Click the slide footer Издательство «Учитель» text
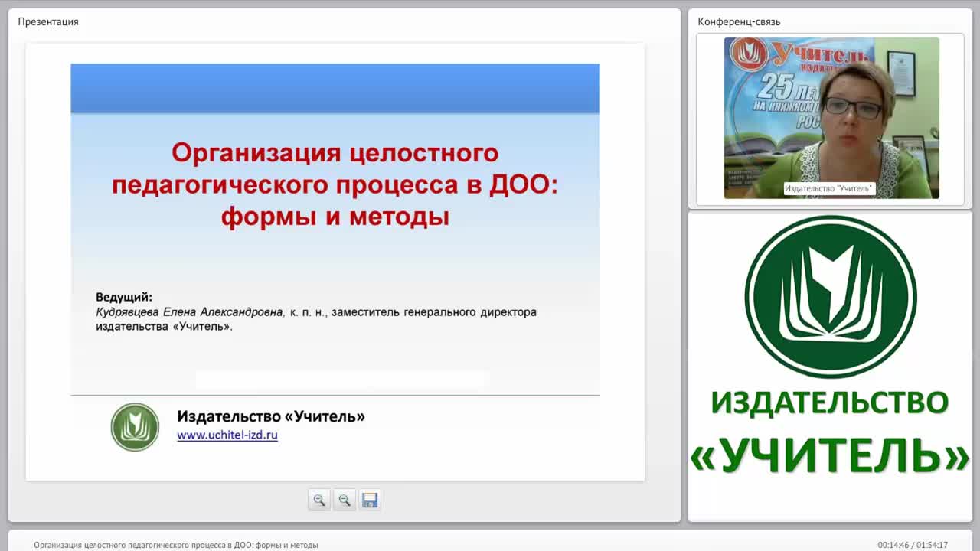The image size is (980, 551). tap(271, 416)
